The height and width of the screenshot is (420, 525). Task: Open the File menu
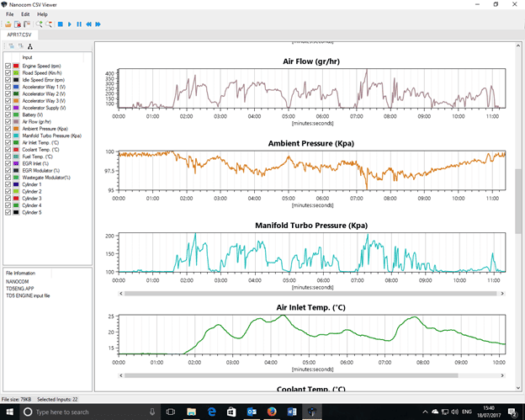tap(10, 14)
